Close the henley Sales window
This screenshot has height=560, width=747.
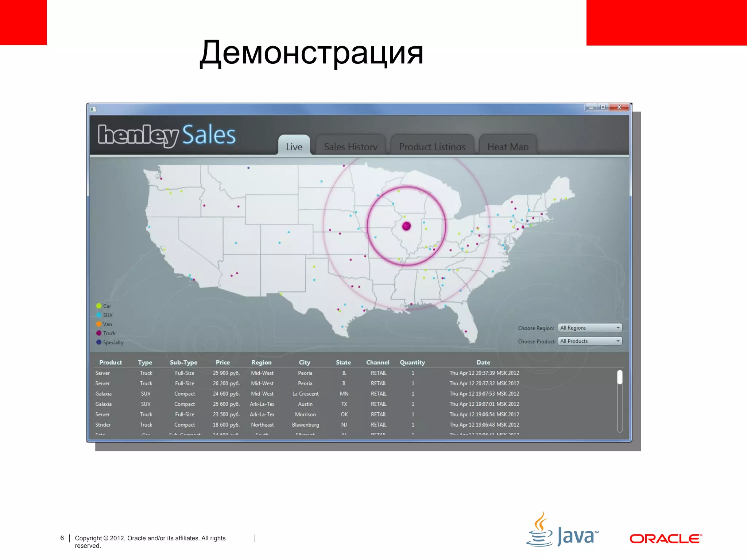point(619,107)
